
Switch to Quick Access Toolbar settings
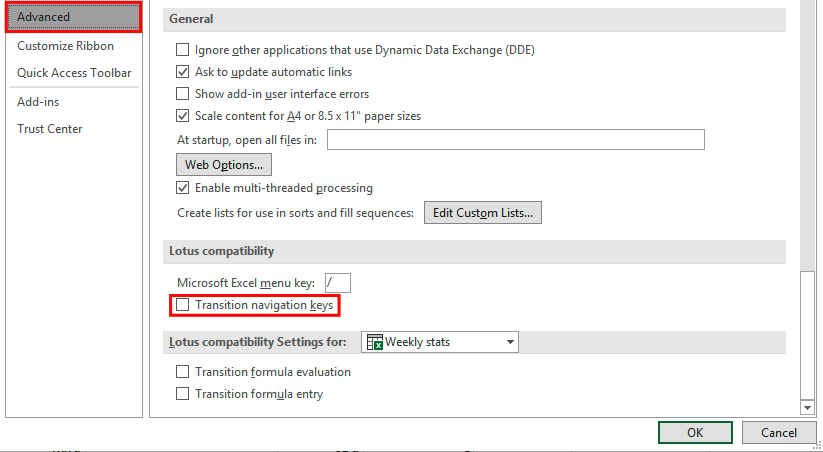74,73
